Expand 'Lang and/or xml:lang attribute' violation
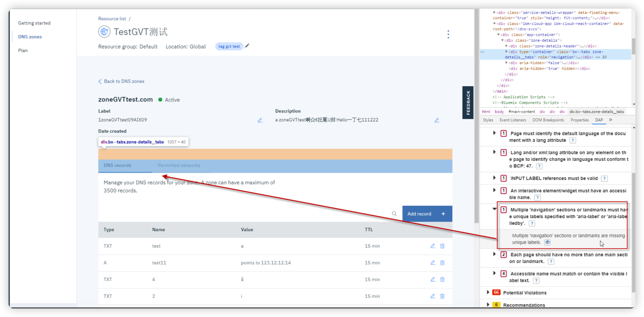 494,152
